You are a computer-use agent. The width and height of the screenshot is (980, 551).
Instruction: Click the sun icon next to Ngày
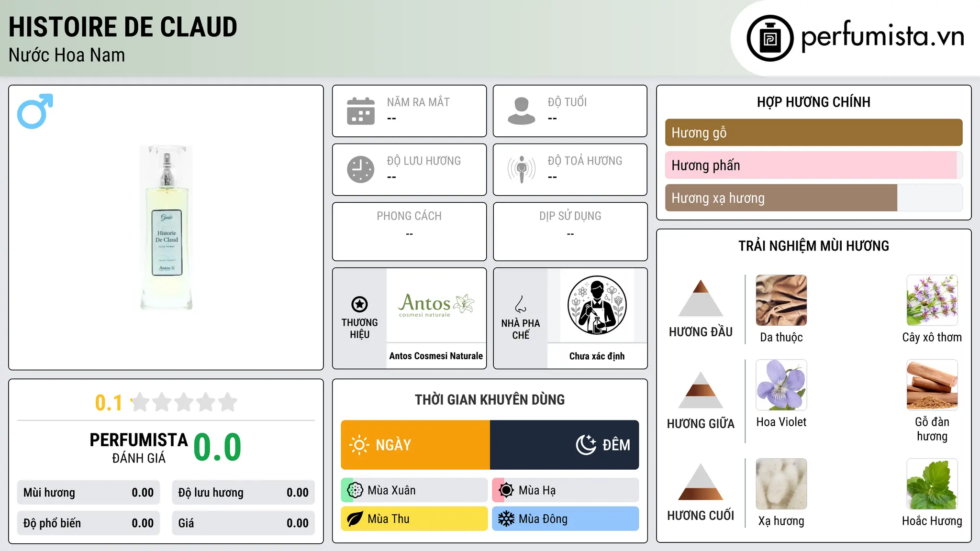pos(359,445)
